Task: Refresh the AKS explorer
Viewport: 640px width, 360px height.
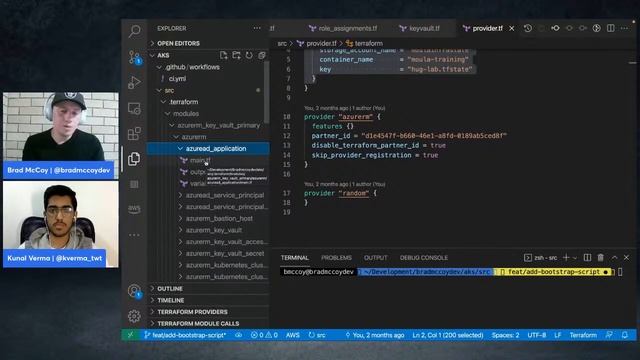Action: click(249, 55)
